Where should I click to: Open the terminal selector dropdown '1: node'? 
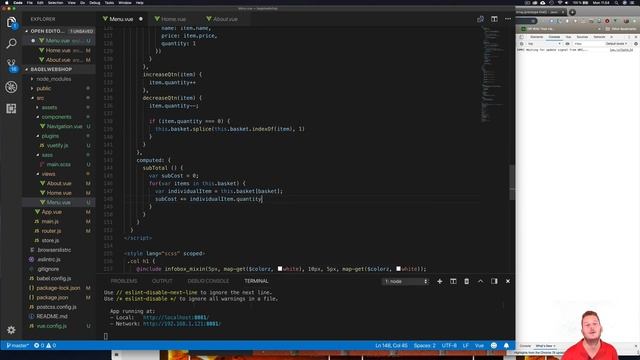pyautogui.click(x=406, y=281)
